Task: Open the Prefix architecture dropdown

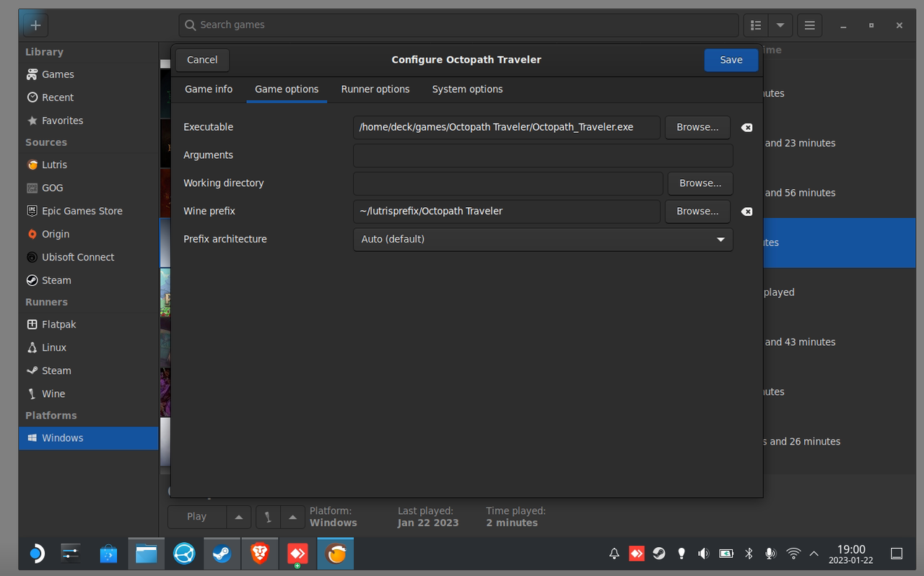Action: pos(543,239)
